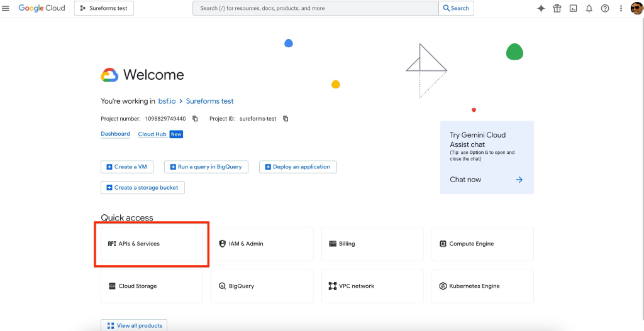Click Run a query in BigQuery

click(206, 167)
